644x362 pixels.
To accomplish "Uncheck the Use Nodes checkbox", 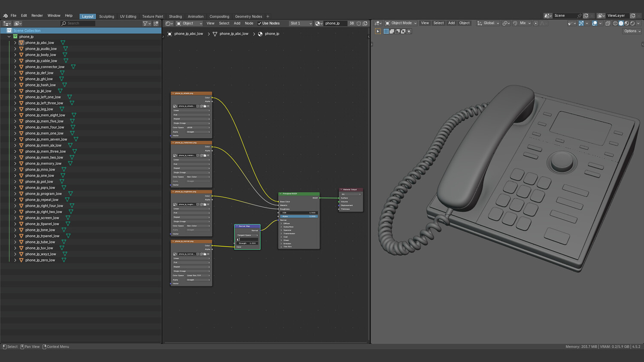I will coord(259,24).
